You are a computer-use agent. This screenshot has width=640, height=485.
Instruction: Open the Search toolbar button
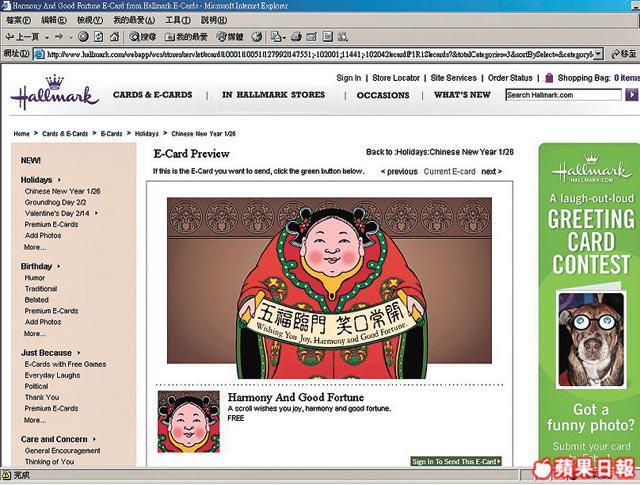point(142,37)
